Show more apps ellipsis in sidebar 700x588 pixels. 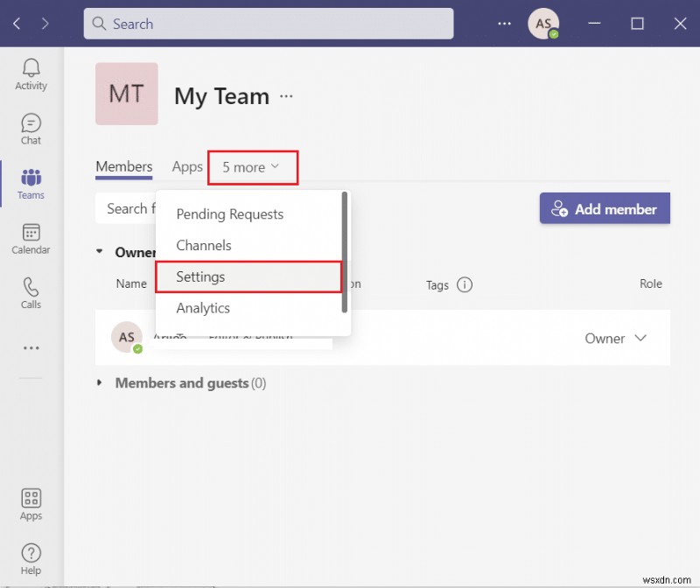(x=31, y=347)
